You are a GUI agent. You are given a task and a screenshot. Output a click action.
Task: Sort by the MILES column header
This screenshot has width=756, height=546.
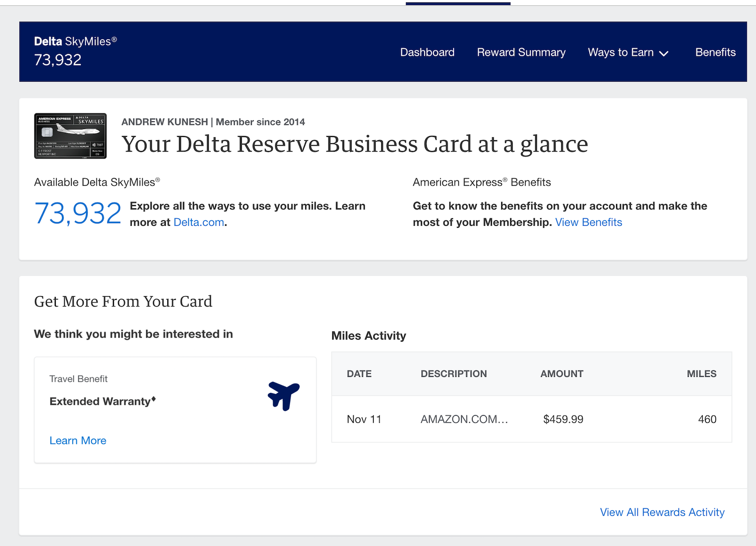coord(702,374)
